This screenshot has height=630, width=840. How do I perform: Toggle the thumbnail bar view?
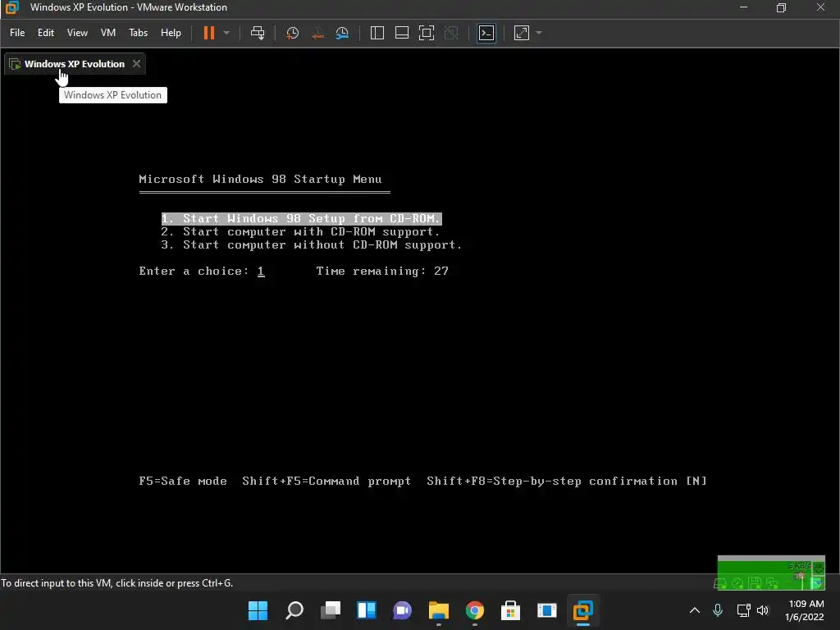point(402,33)
